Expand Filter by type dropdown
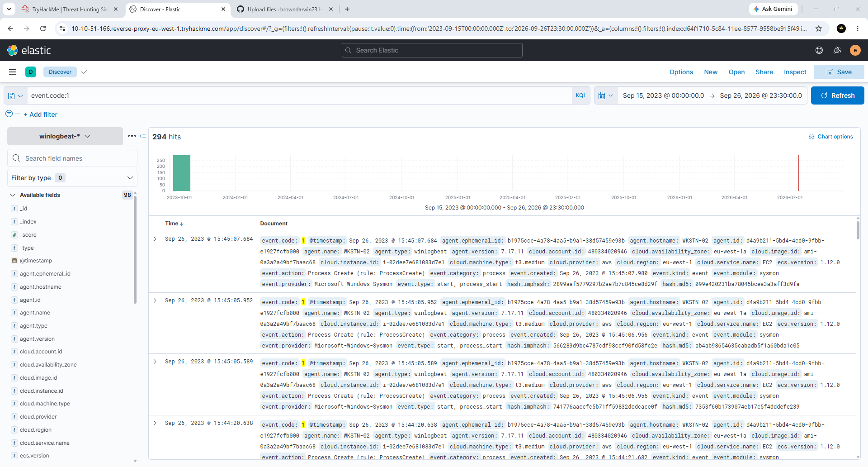 pos(72,178)
